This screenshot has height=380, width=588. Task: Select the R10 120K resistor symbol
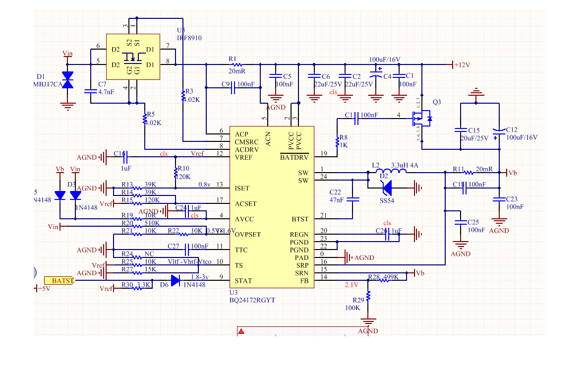[176, 173]
